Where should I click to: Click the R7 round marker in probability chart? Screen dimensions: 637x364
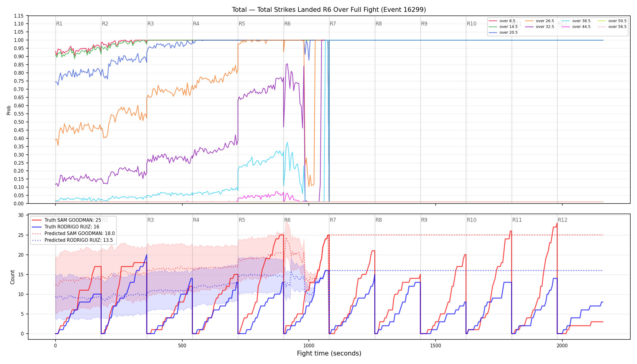click(333, 24)
